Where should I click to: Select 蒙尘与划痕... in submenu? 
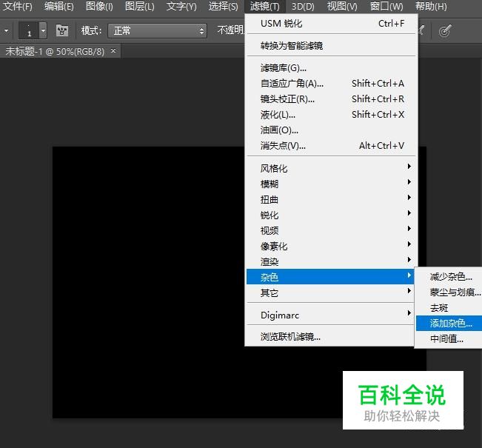pos(449,292)
